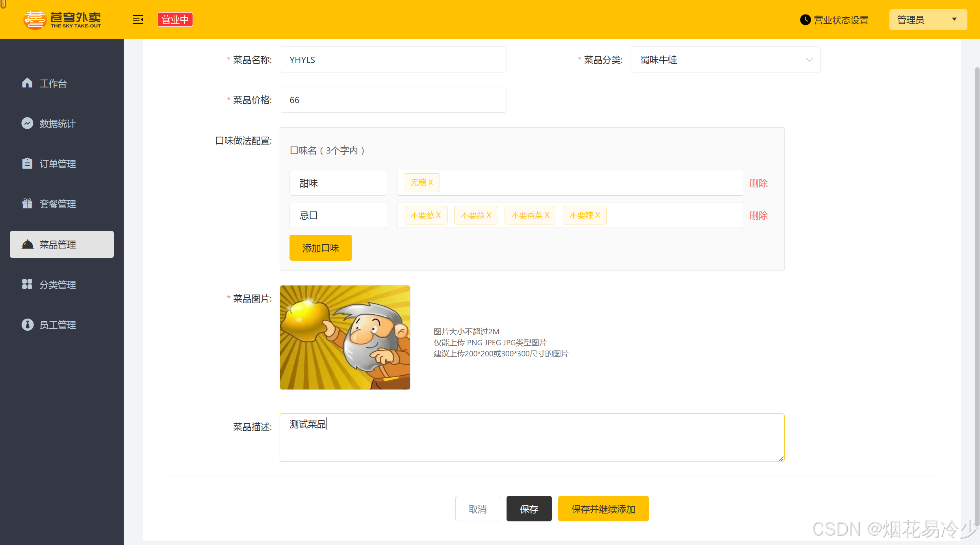This screenshot has width=980, height=545.
Task: Click the uploaded dish image thumbnail
Action: 345,337
